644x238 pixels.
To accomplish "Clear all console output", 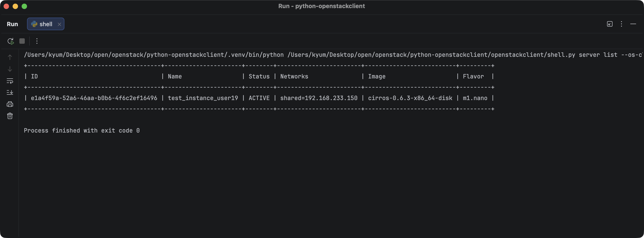I will (10, 116).
